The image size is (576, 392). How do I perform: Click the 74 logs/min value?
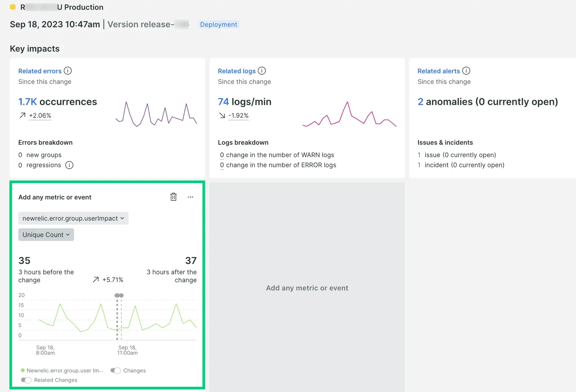(x=245, y=101)
